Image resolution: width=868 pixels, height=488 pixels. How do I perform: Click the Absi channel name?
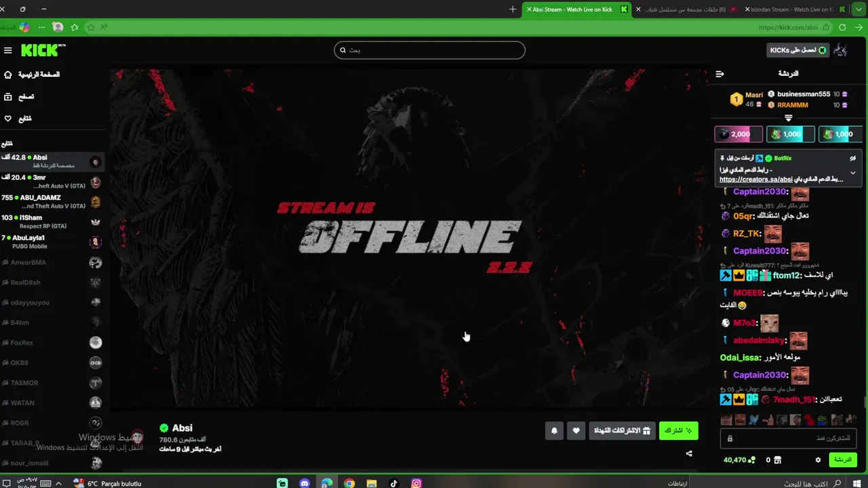pyautogui.click(x=182, y=428)
